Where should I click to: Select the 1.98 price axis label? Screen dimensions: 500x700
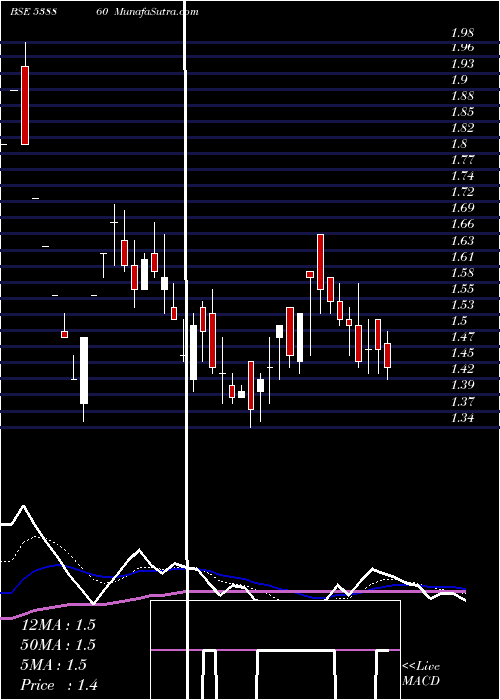point(462,33)
